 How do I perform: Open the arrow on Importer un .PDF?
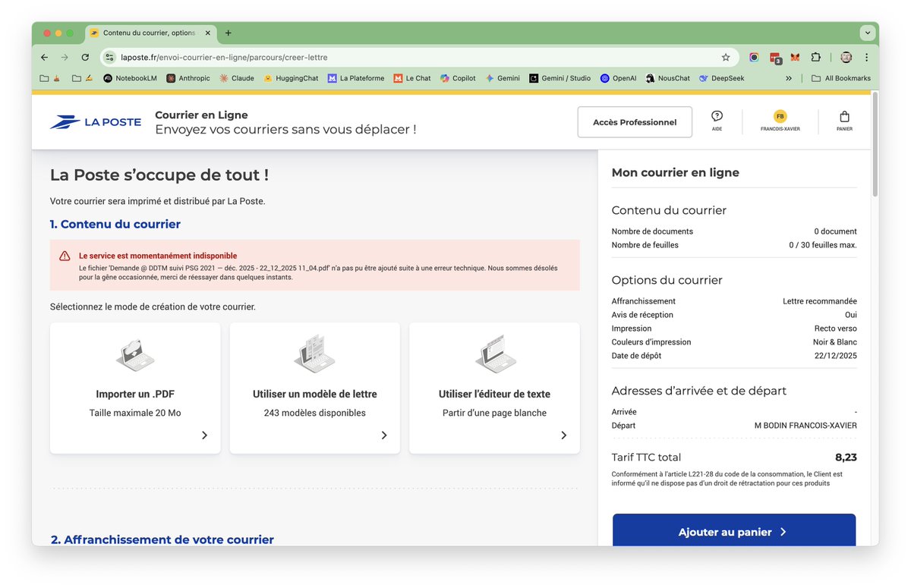[204, 435]
